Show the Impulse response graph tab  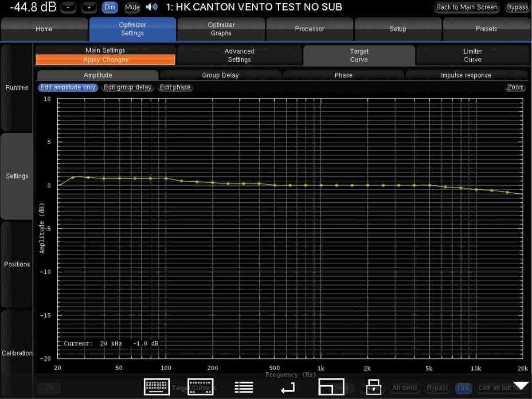tap(466, 75)
